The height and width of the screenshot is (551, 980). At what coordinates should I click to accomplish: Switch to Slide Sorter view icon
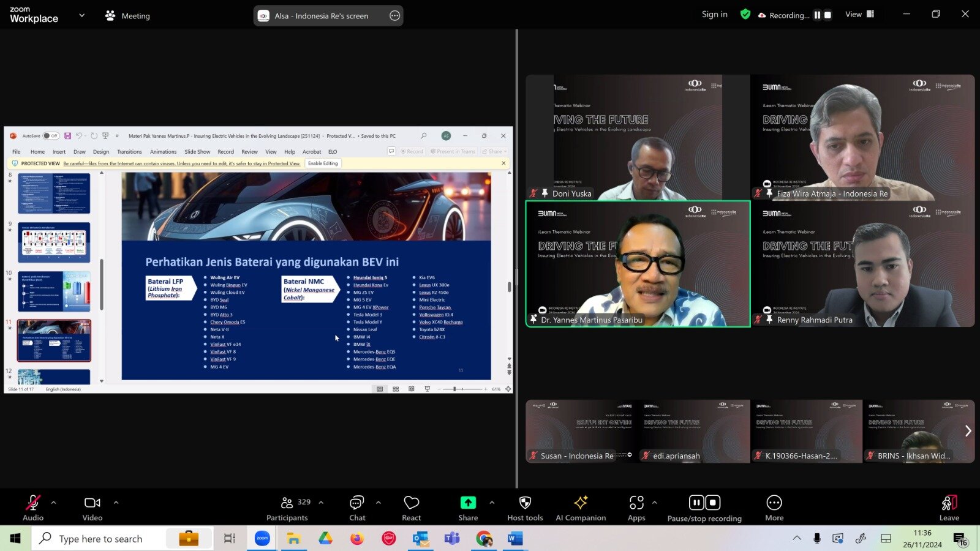(x=396, y=389)
